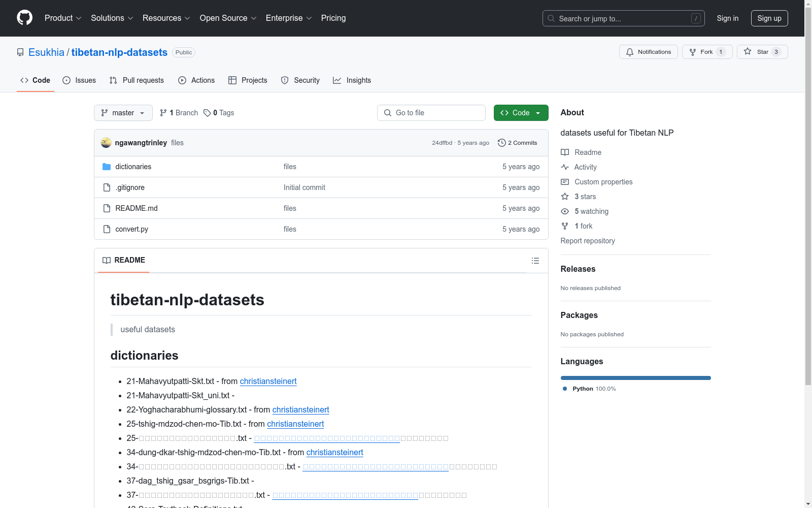Open the Packages heading link

[x=579, y=315]
